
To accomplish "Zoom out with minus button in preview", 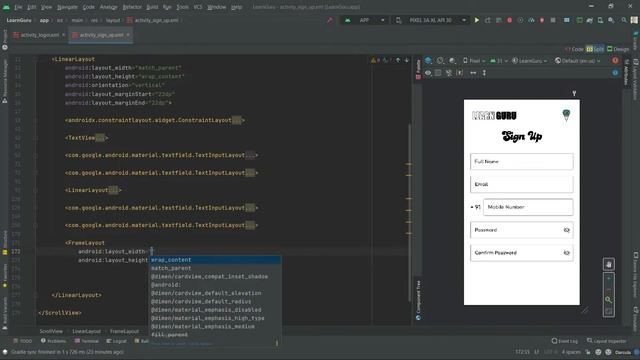I will 609,289.
